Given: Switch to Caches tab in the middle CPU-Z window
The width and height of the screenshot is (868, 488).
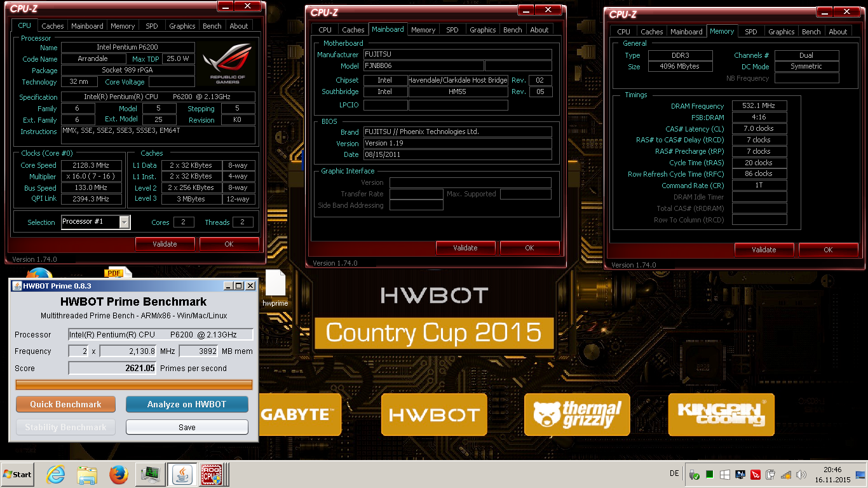Looking at the screenshot, I should tap(353, 30).
